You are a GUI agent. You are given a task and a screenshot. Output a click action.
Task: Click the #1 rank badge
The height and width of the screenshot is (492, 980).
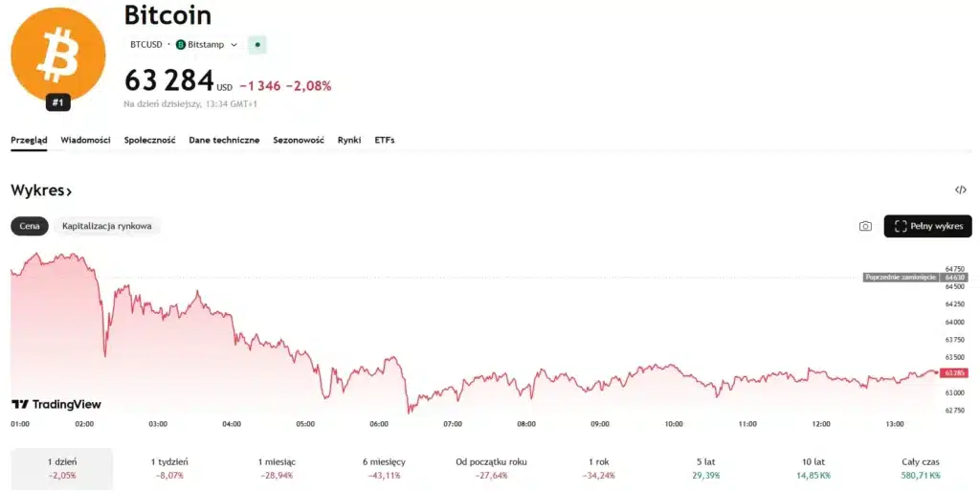pyautogui.click(x=57, y=102)
